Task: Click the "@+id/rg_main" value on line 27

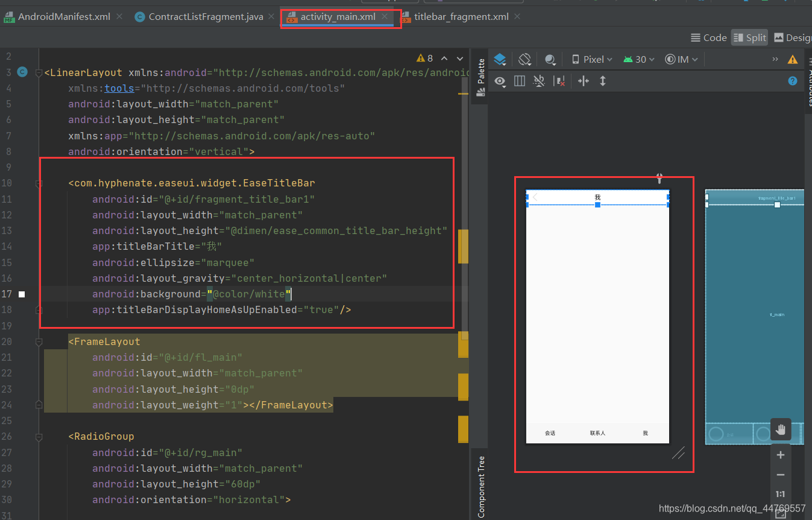Action: click(200, 452)
